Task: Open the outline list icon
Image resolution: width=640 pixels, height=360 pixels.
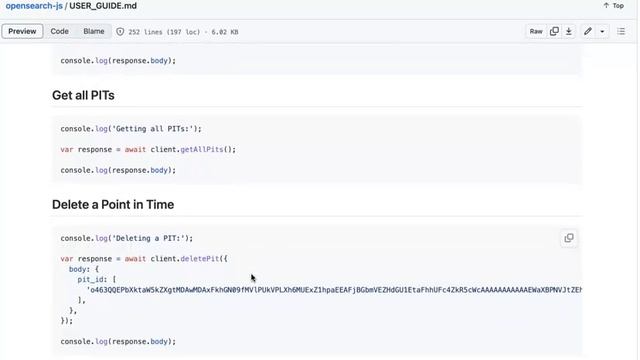Action: (621, 31)
